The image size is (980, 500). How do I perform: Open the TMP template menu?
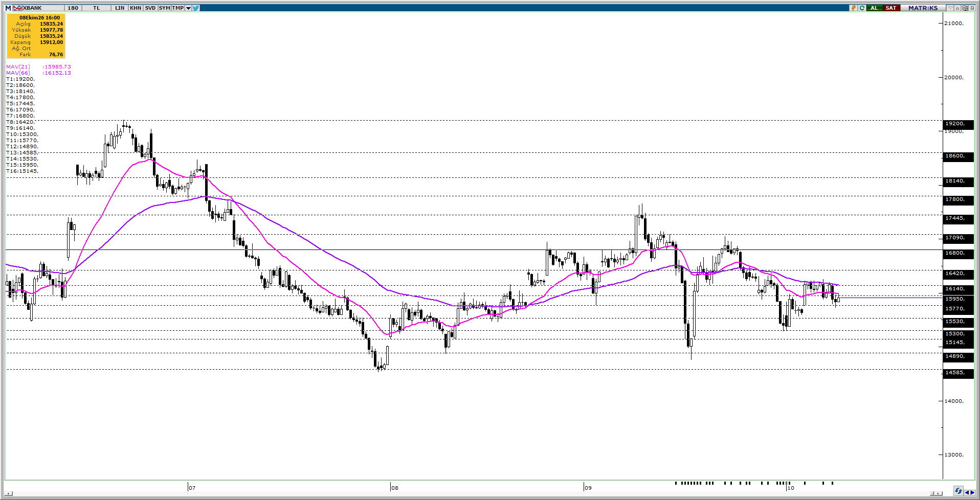[178, 8]
